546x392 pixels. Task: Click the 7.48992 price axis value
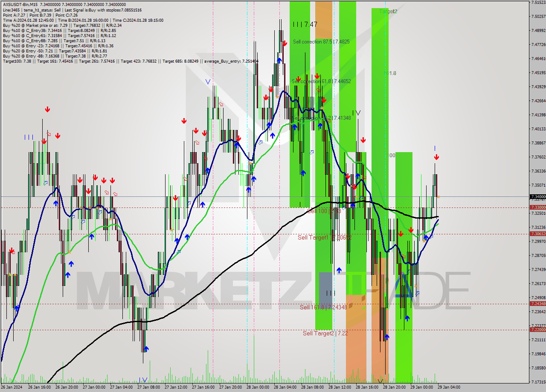pyautogui.click(x=538, y=31)
